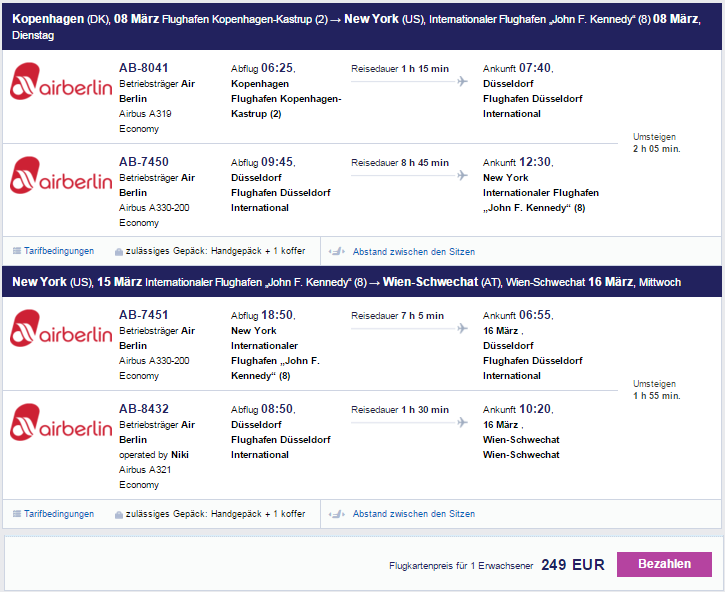
Task: Click the Bezahlen payment button
Action: (664, 564)
